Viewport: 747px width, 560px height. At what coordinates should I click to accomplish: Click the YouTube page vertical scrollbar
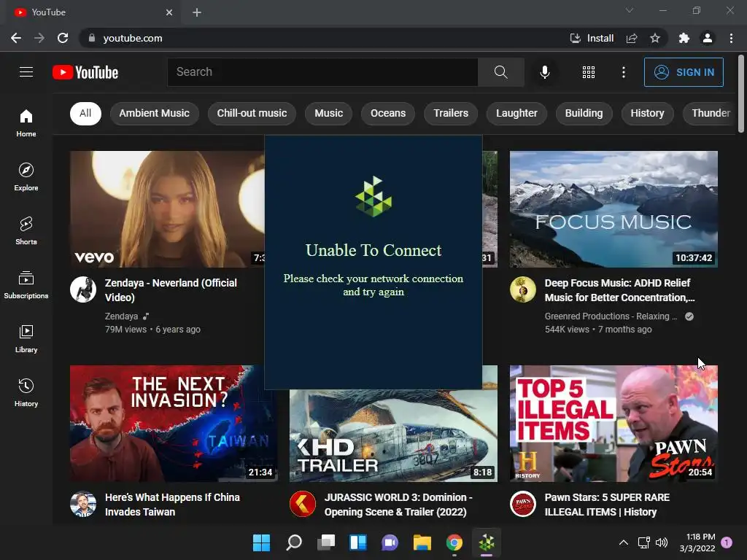pyautogui.click(x=741, y=94)
